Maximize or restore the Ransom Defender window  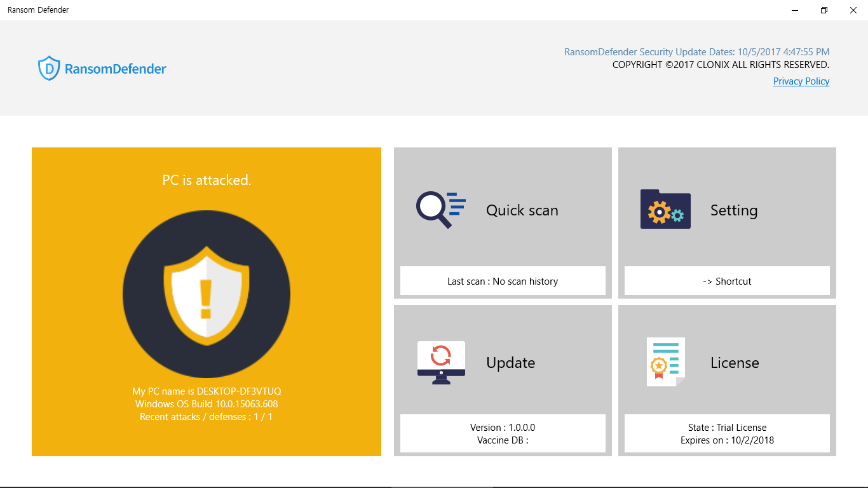(x=824, y=10)
